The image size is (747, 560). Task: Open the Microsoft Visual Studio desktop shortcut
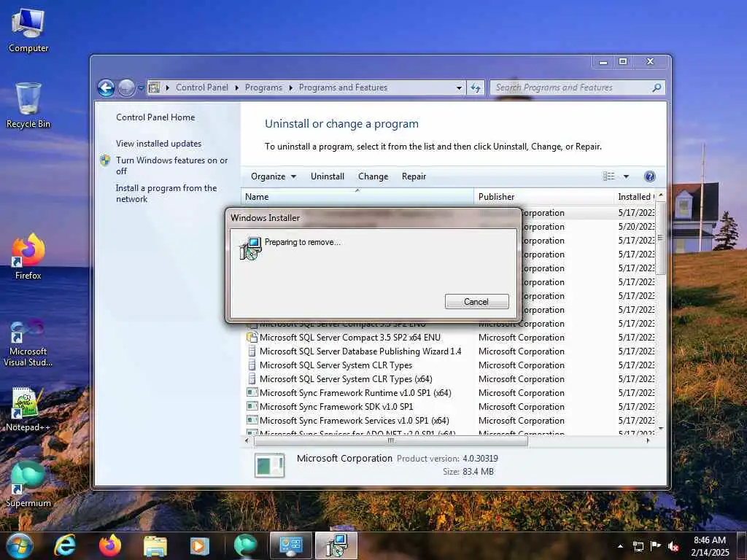coord(28,344)
